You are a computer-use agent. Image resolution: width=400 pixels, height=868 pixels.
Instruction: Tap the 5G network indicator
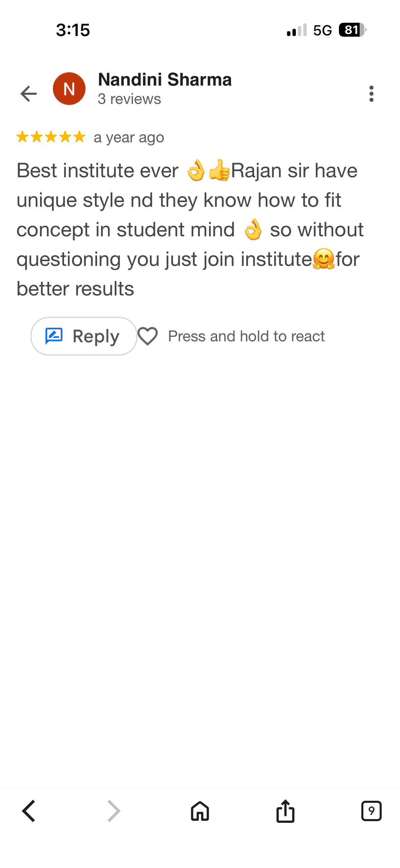pyautogui.click(x=322, y=30)
